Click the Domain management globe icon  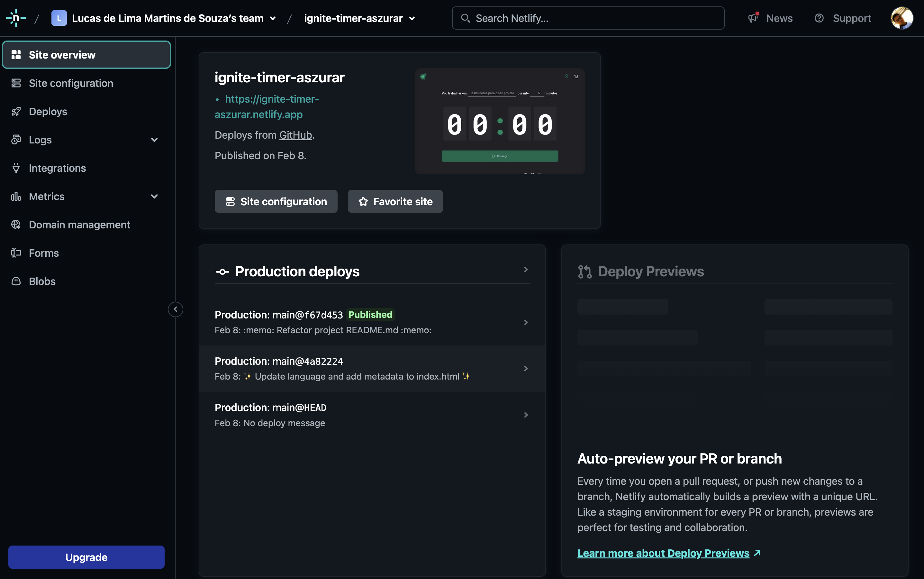pos(16,225)
